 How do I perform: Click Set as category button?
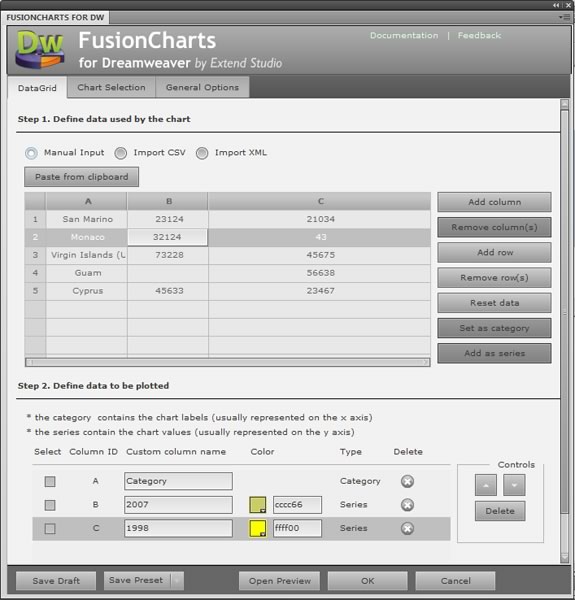tap(494, 328)
